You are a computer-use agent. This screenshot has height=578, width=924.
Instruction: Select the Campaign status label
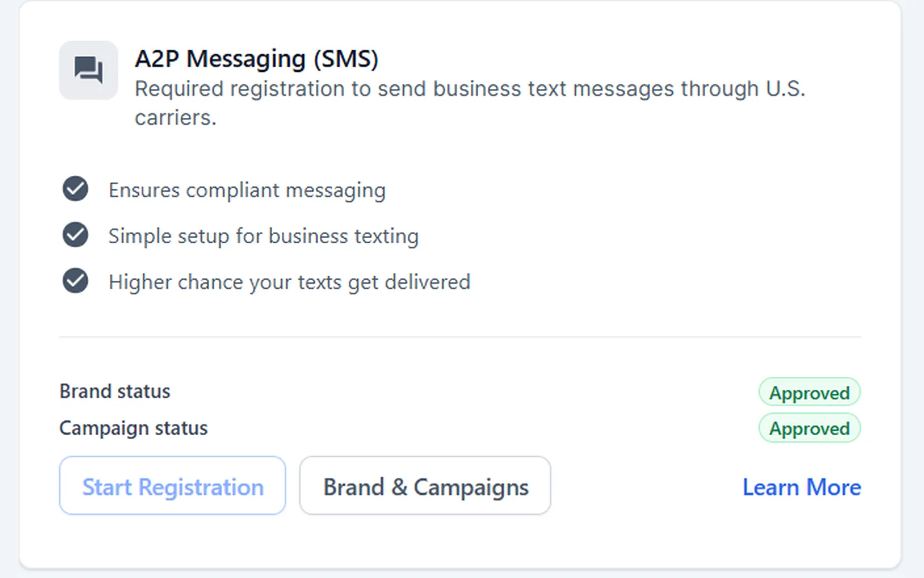coord(133,428)
